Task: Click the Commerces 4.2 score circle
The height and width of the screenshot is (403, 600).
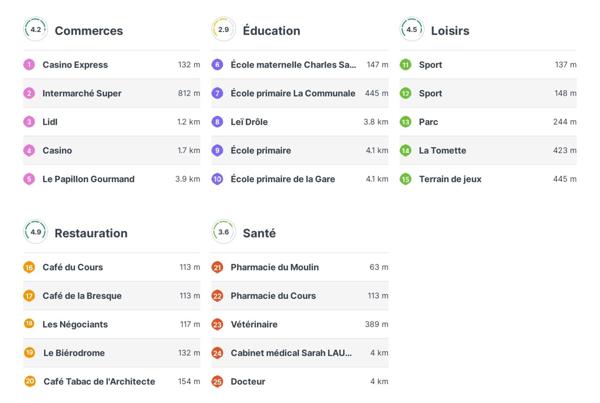Action: pyautogui.click(x=36, y=30)
